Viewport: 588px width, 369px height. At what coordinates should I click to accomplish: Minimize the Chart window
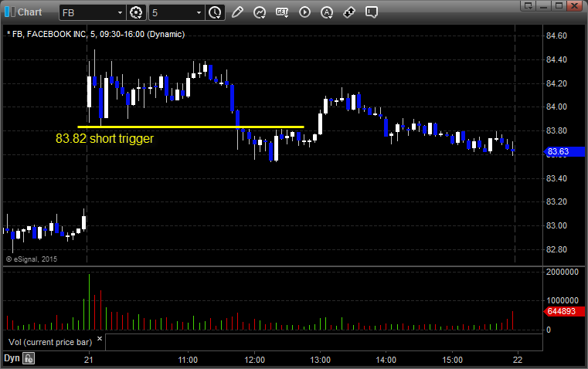tap(544, 5)
